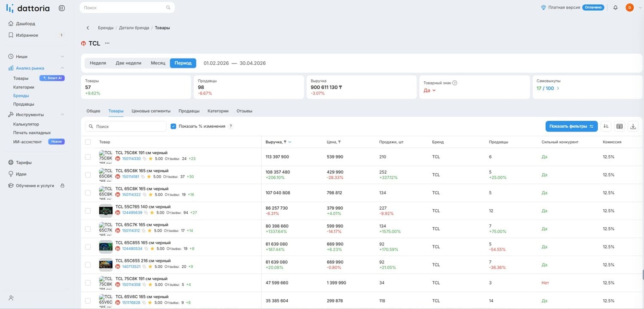Viewport: 644px width, 309px height.
Task: Open the Товарный знак Да dropdown
Action: point(430,90)
